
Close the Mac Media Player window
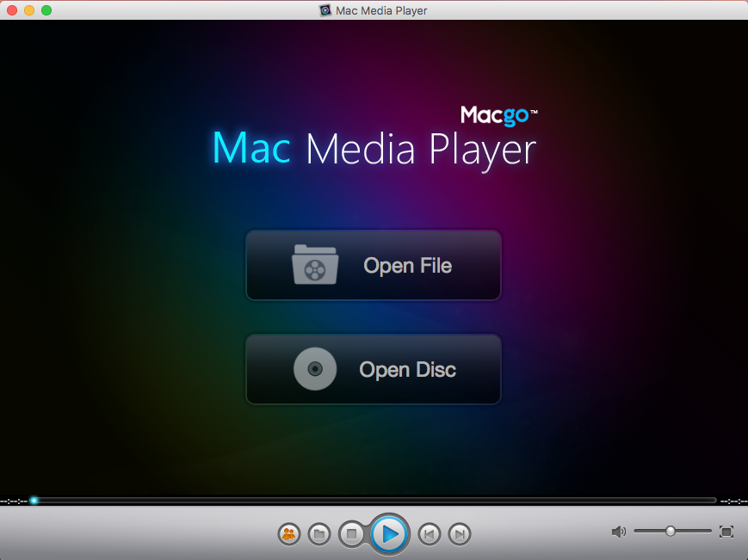[12, 10]
